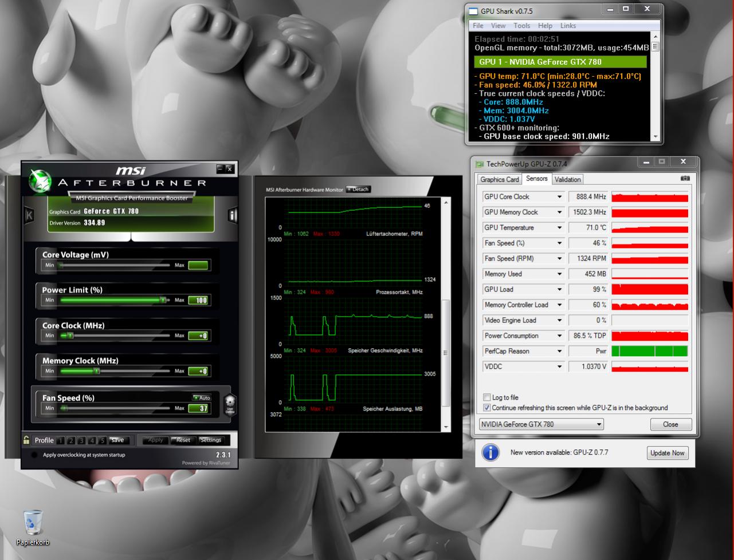Click the GPU Shark window title icon

tap(473, 11)
